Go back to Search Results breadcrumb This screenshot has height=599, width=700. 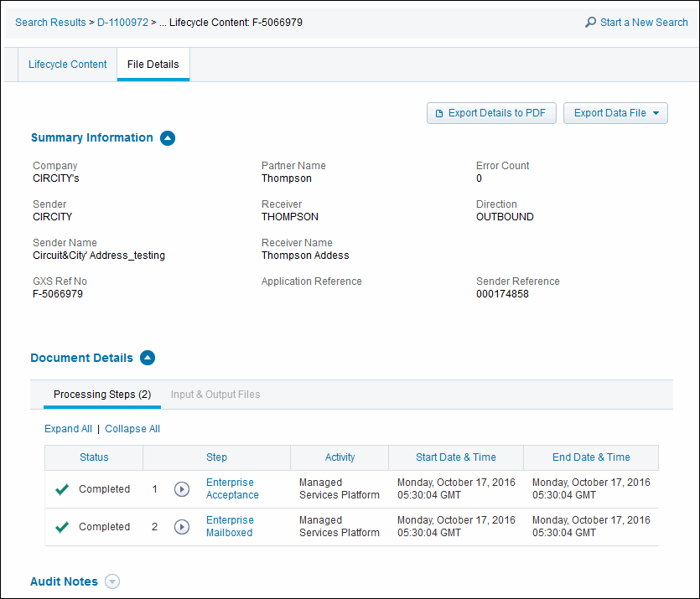click(x=50, y=23)
